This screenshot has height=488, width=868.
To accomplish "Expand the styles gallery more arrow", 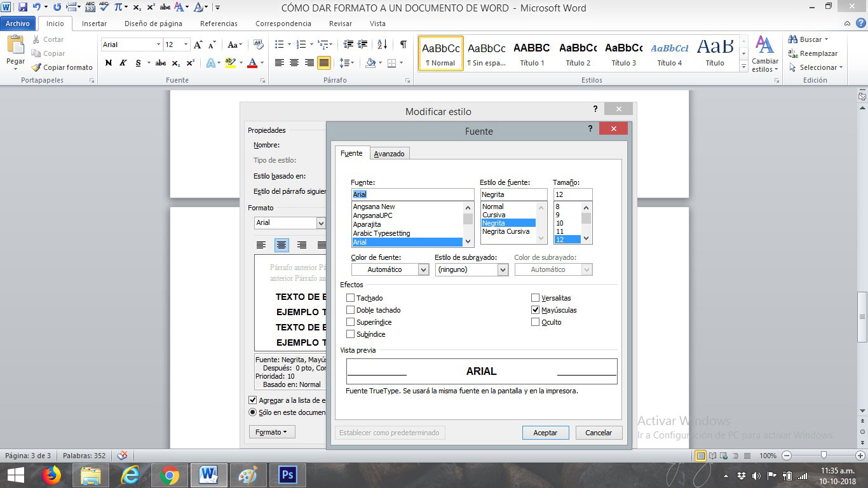I will (x=744, y=66).
